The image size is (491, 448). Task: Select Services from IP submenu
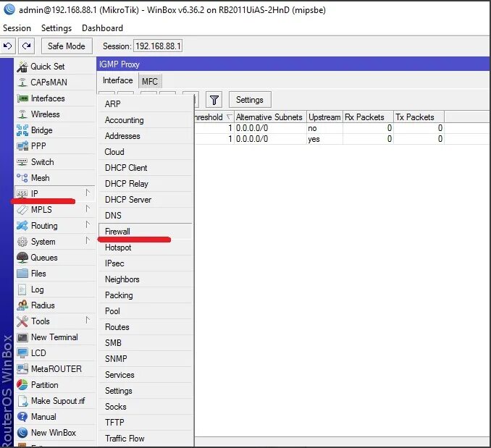tap(146, 375)
